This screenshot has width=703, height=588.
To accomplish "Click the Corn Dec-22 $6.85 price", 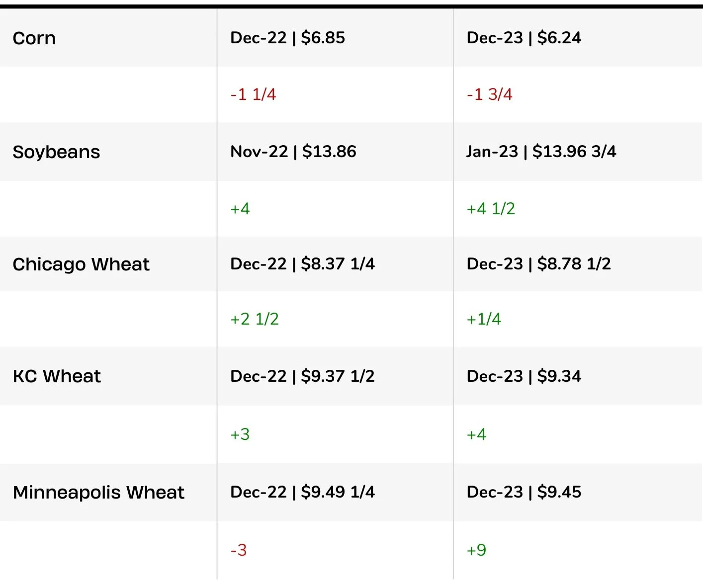I will [287, 38].
